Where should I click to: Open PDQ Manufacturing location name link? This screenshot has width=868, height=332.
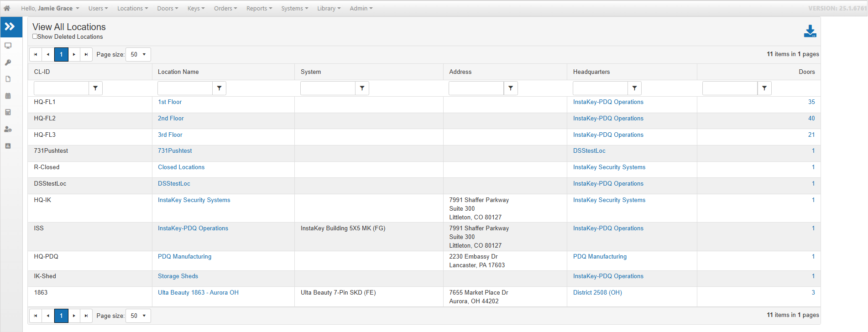(x=184, y=257)
